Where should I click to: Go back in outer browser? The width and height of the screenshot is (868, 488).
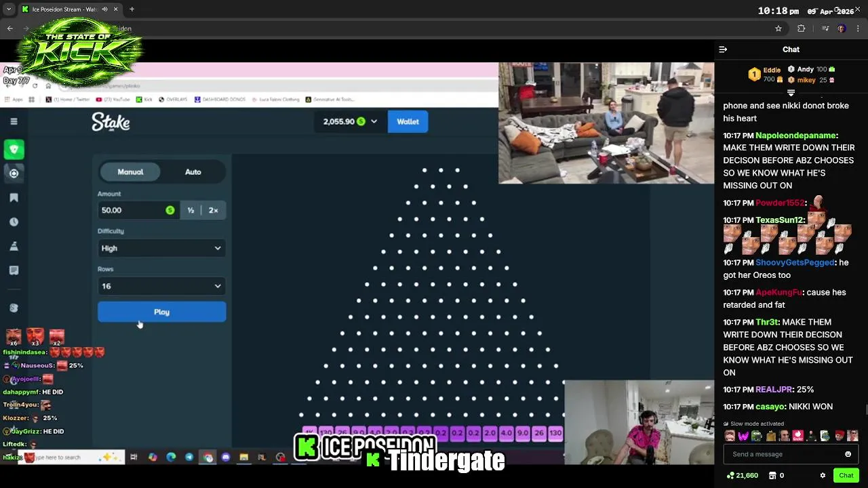[x=9, y=28]
